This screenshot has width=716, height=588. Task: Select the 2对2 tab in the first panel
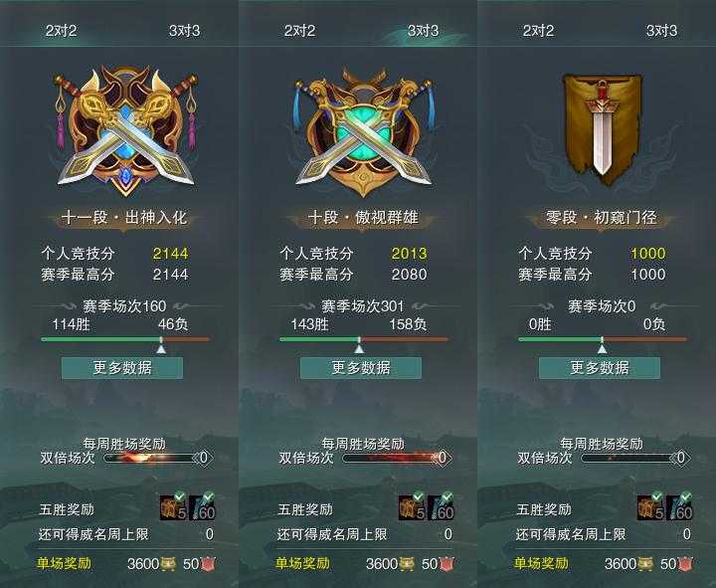[x=62, y=31]
